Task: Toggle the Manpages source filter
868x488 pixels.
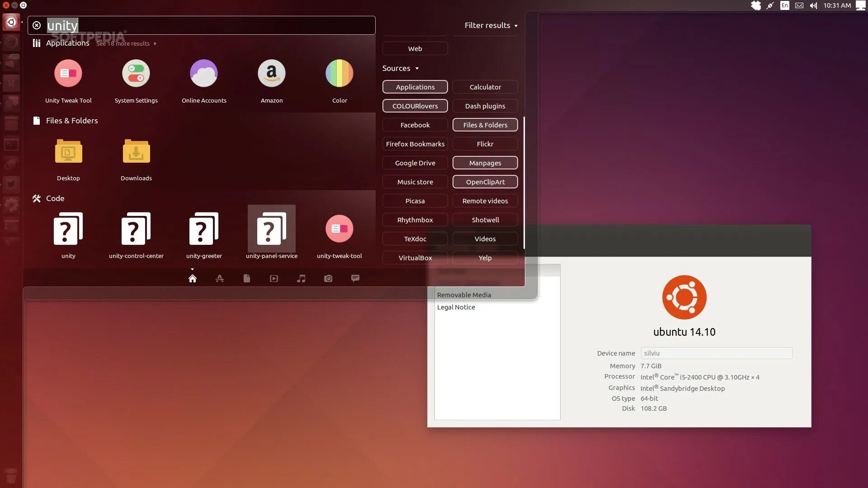Action: tap(485, 163)
